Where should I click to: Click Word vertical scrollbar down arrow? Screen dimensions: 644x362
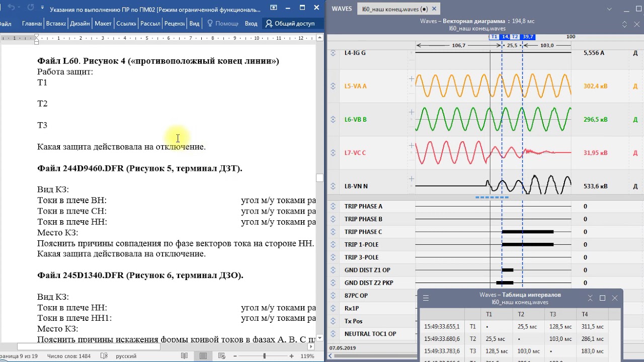pos(319,338)
